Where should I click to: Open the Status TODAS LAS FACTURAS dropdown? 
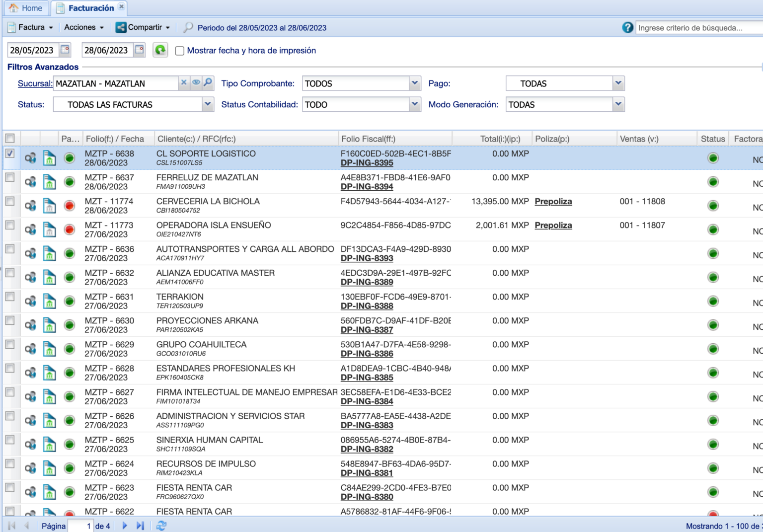pos(208,104)
